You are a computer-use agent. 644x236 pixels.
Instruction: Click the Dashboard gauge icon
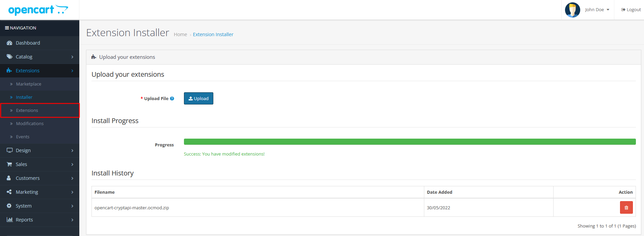[x=9, y=43]
